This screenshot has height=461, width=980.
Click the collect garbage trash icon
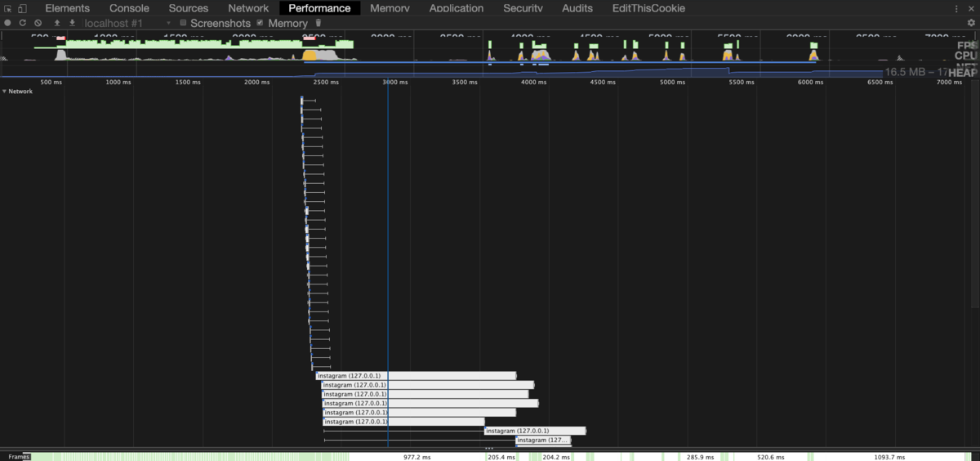(318, 23)
